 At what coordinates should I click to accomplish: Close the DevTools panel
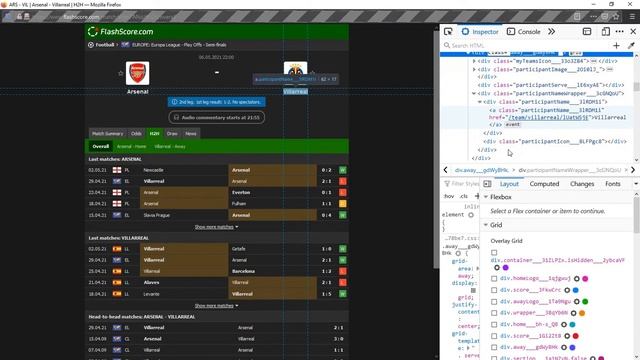(x=633, y=31)
